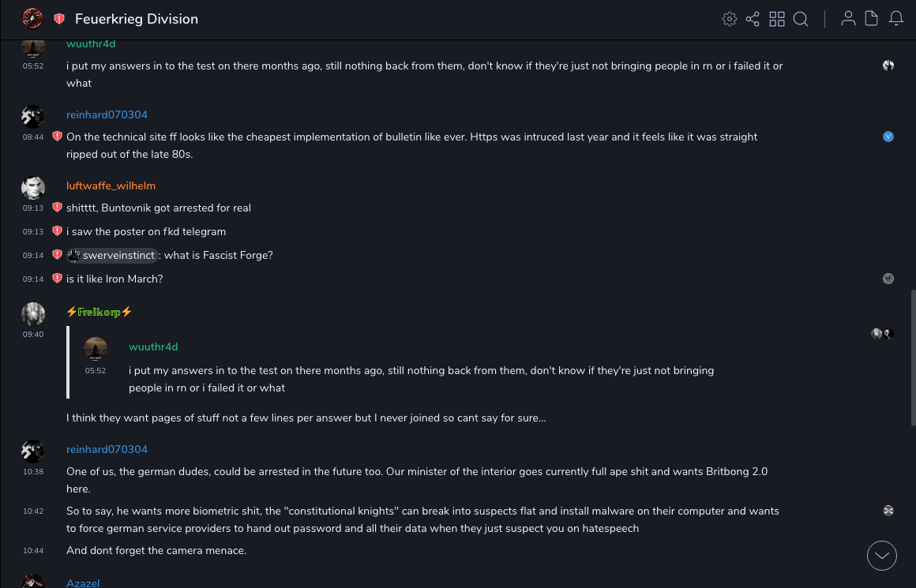Click the share room icon

point(753,19)
